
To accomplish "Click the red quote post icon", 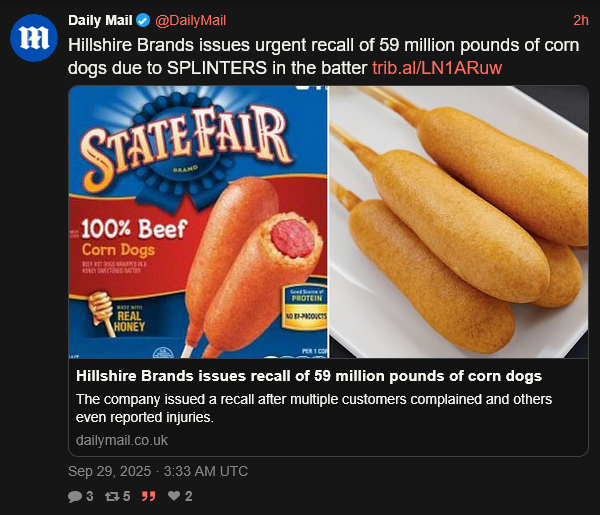I will pyautogui.click(x=149, y=496).
